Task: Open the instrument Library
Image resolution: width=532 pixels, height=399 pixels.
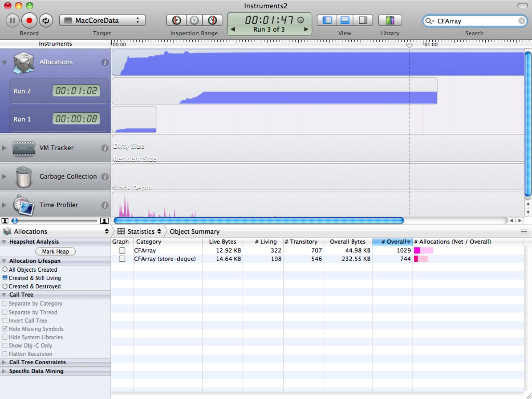Action: 390,20
